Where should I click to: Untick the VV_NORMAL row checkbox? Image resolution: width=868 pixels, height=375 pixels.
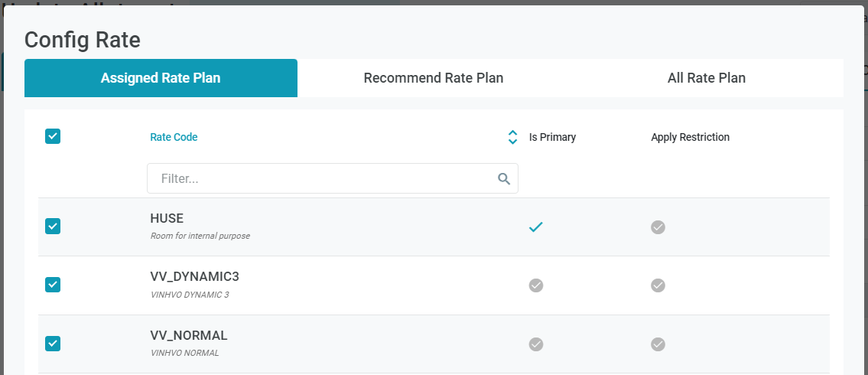coord(53,344)
